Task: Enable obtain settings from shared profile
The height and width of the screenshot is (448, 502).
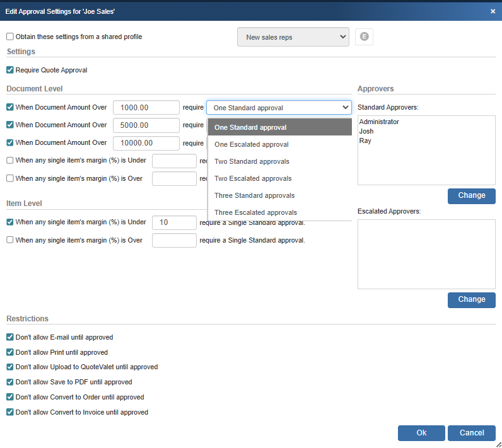Action: click(10, 37)
